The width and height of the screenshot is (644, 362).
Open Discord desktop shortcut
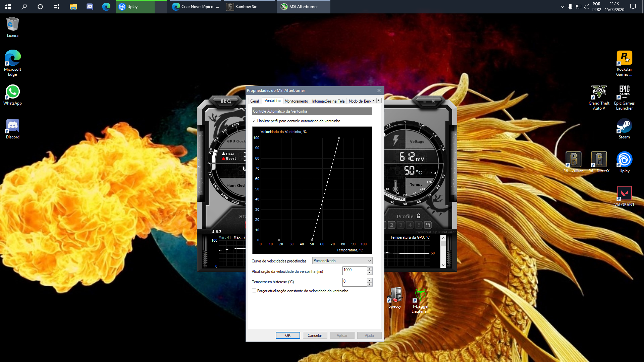(x=13, y=129)
